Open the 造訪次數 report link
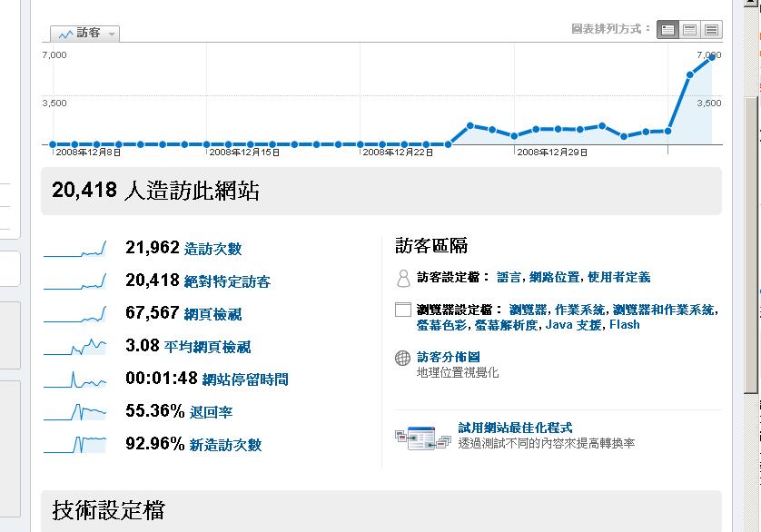761x532 pixels. (212, 249)
